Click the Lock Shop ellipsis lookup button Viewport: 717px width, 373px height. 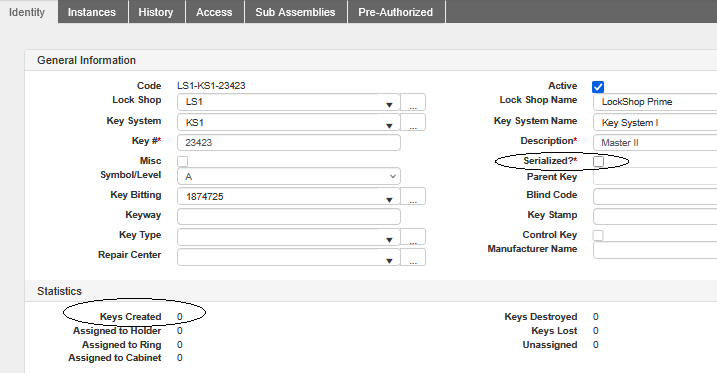(413, 102)
